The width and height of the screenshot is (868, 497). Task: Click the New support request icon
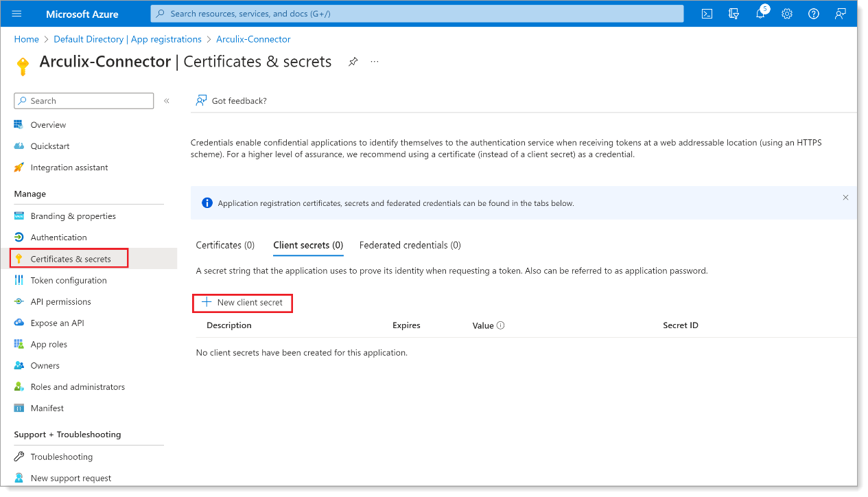coord(19,478)
